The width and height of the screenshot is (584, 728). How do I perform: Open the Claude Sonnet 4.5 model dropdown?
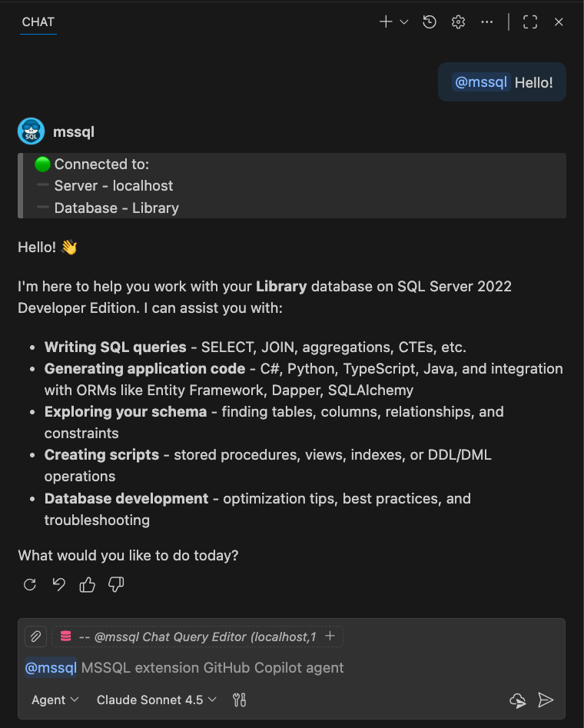click(156, 700)
